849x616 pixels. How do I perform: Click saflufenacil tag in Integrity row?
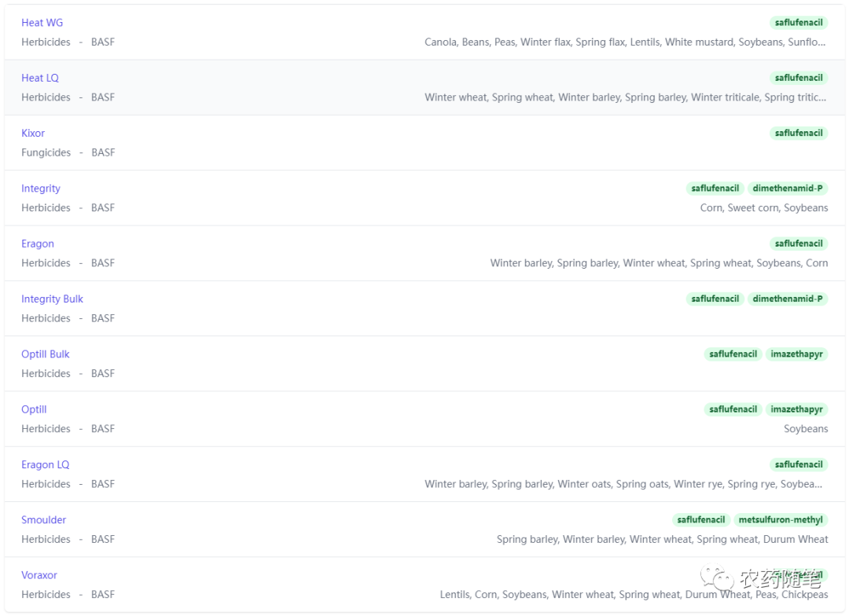715,189
